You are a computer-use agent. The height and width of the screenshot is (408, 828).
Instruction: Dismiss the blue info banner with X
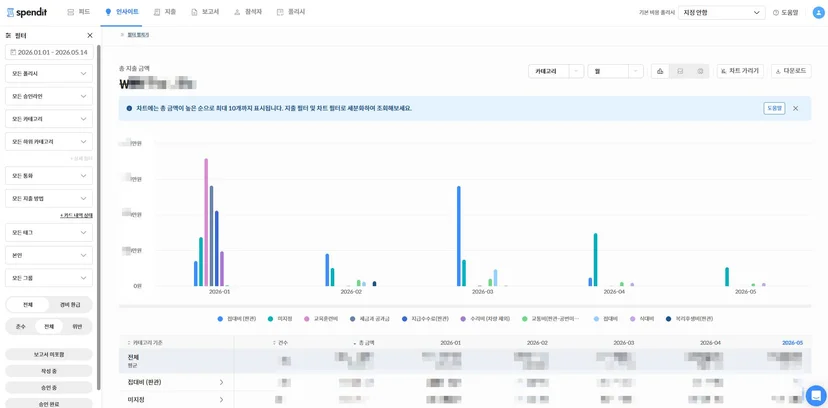click(x=795, y=108)
